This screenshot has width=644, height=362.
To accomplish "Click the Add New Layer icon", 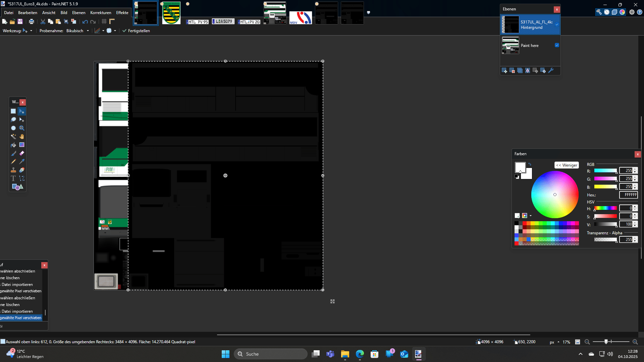I will 504,70.
